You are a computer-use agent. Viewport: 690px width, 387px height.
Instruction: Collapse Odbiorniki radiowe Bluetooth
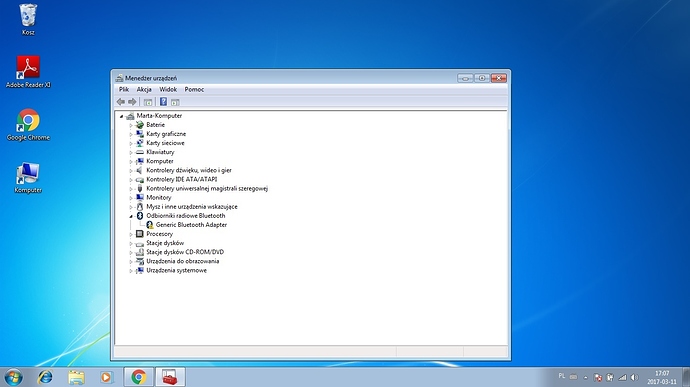pos(131,216)
